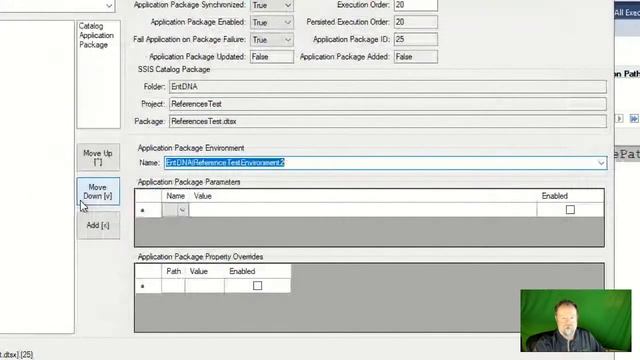Click the Name column header in parameters grid
The image size is (640, 360).
click(x=176, y=196)
